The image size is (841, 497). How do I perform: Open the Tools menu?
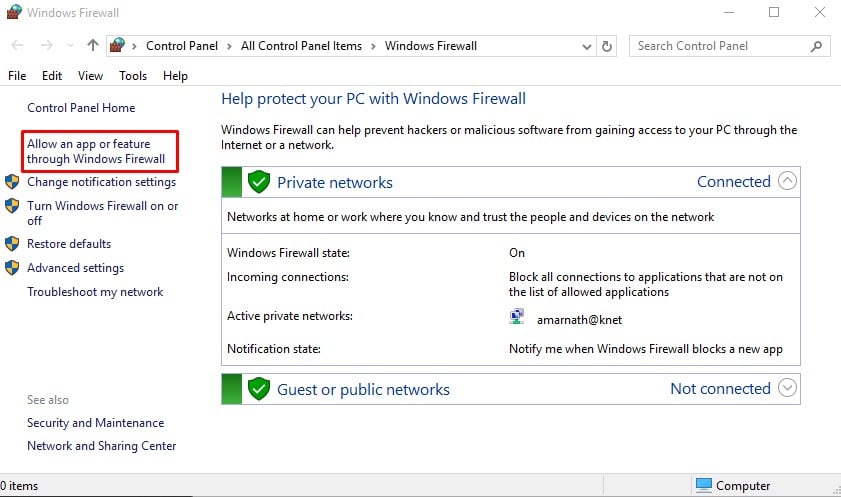[x=133, y=76]
